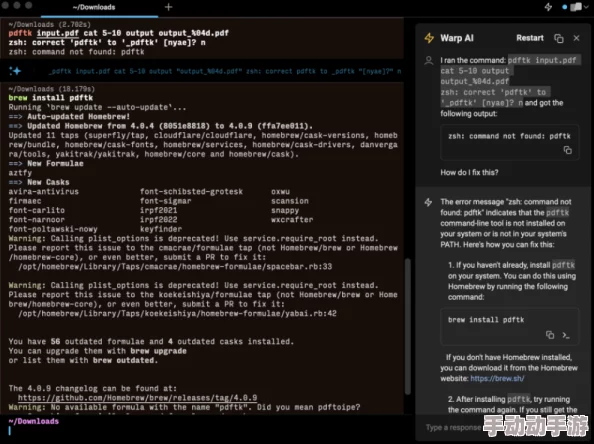Click the ~/Downloads prompt directory label
This screenshot has width=594, height=444.
click(33, 421)
